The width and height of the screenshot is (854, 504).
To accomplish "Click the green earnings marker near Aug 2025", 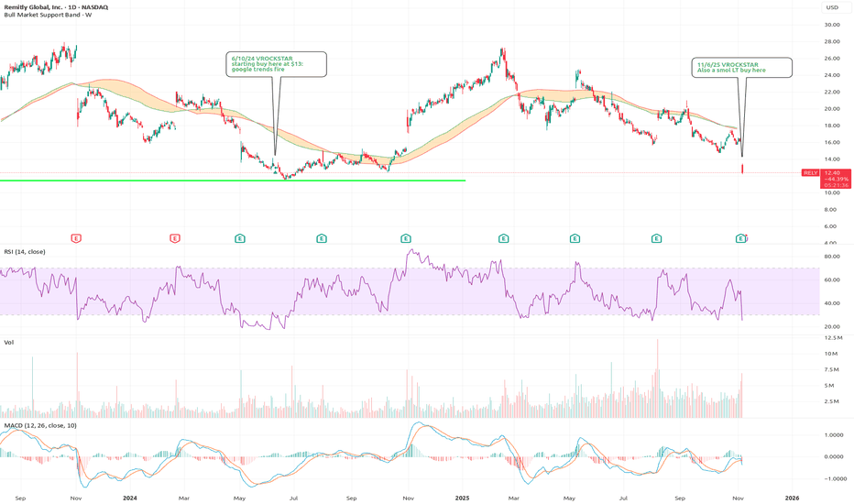I will [x=656, y=238].
